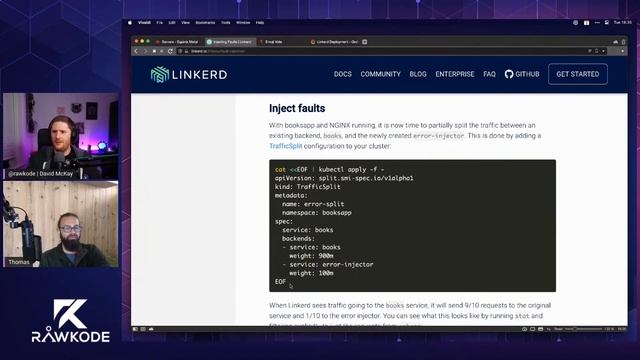Click the bookmark page icon in address bar
This screenshot has height=360, width=640.
[597, 51]
